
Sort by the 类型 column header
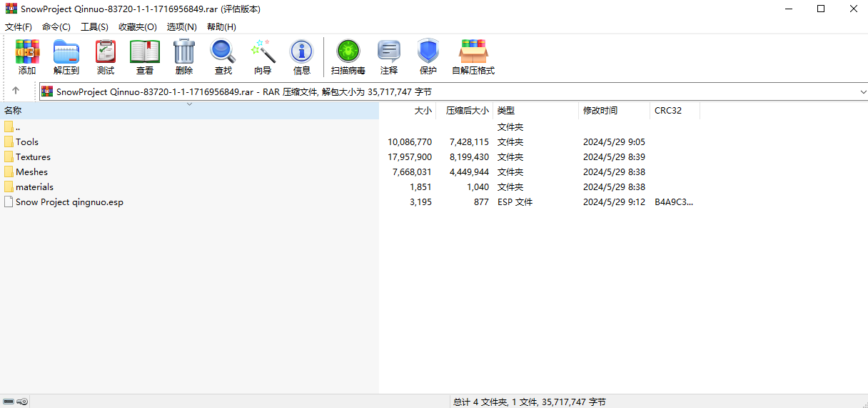coord(535,111)
